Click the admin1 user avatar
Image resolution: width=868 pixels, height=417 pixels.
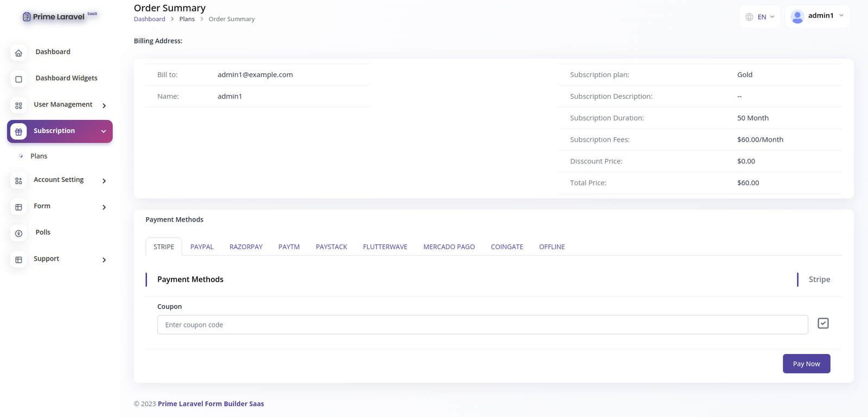pyautogui.click(x=797, y=17)
